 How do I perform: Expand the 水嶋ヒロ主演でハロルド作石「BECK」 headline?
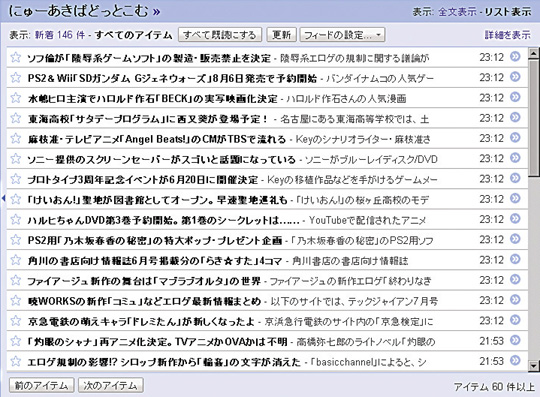pos(152,98)
